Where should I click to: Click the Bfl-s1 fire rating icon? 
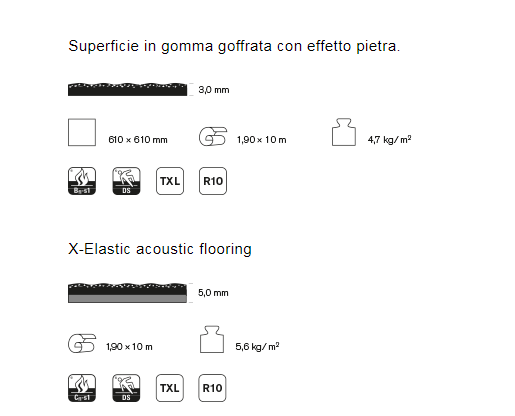pyautogui.click(x=82, y=181)
